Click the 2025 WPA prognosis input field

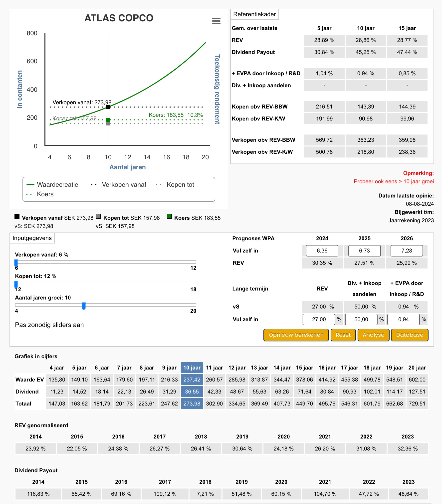coord(364,251)
